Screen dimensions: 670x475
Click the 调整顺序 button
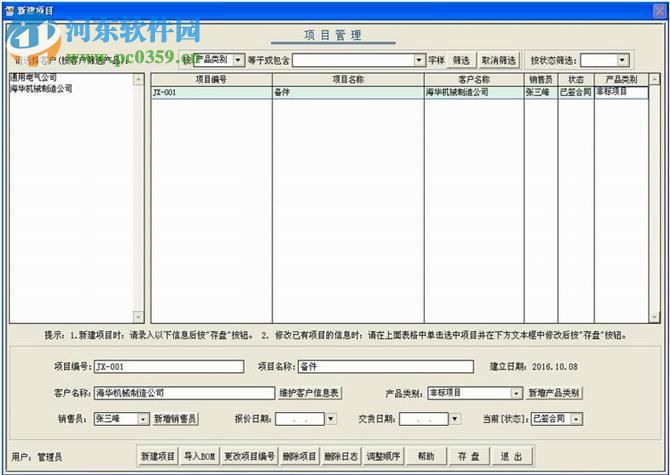(383, 456)
